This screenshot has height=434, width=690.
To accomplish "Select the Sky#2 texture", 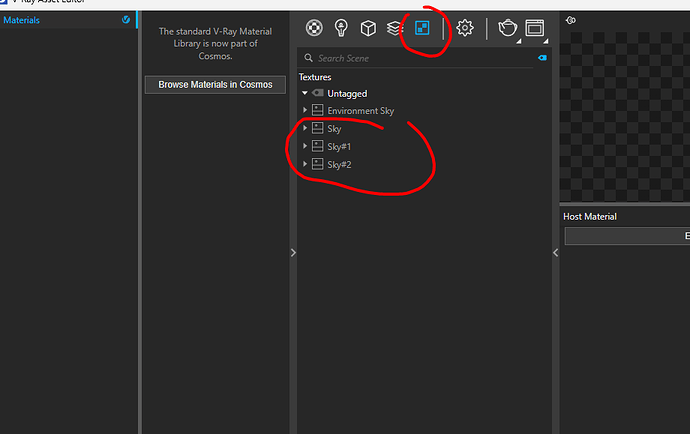I will click(339, 165).
